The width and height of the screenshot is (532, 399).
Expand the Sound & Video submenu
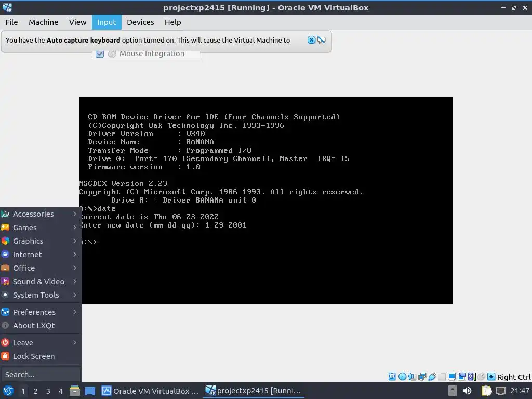pyautogui.click(x=40, y=282)
